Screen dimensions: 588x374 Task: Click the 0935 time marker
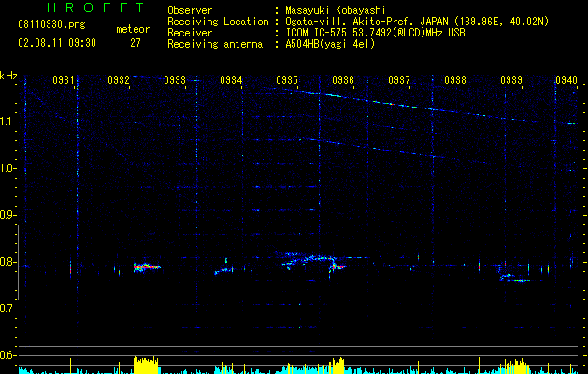tap(287, 80)
